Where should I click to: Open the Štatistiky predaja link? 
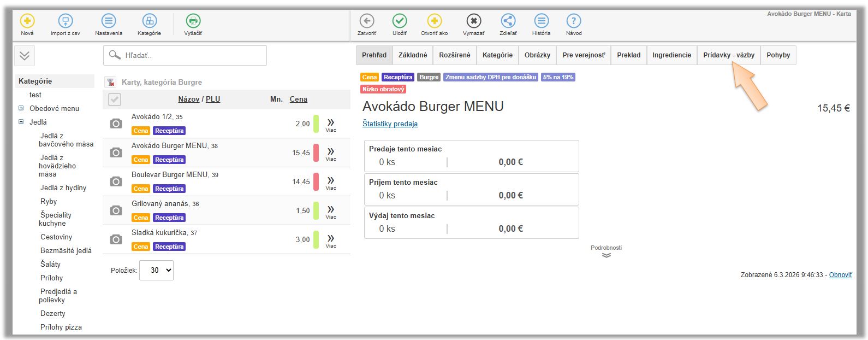coord(390,124)
